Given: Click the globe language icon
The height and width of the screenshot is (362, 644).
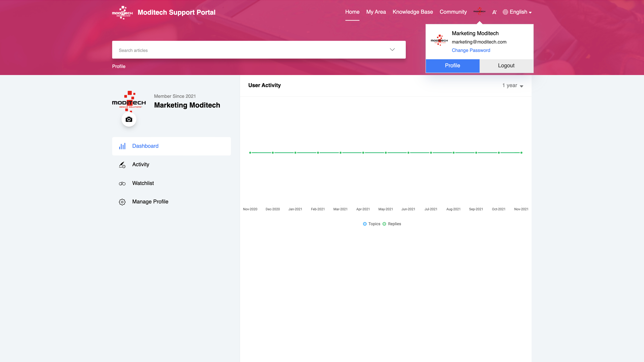Looking at the screenshot, I should pos(505,12).
